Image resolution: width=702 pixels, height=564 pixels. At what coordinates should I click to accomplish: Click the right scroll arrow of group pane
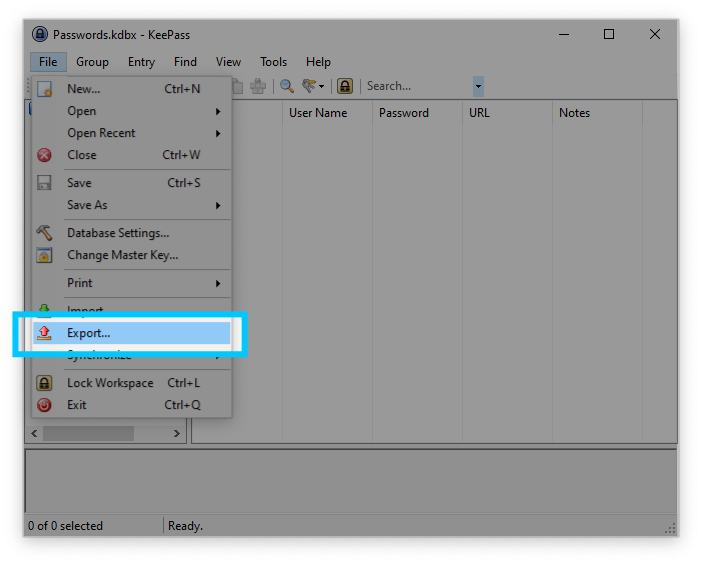176,433
